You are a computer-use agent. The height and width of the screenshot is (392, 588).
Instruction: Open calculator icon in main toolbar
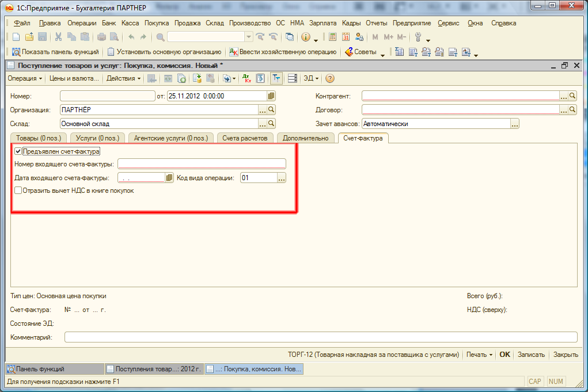pyautogui.click(x=333, y=37)
